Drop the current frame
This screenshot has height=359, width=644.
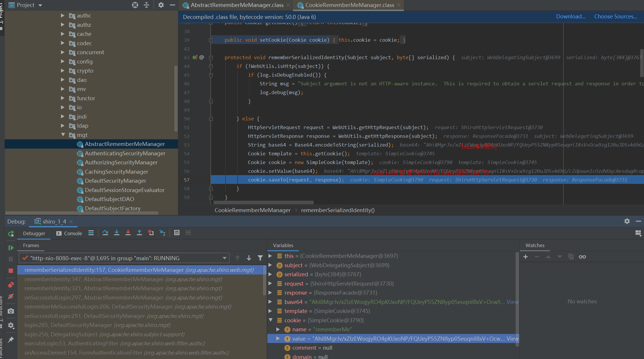coord(151,233)
